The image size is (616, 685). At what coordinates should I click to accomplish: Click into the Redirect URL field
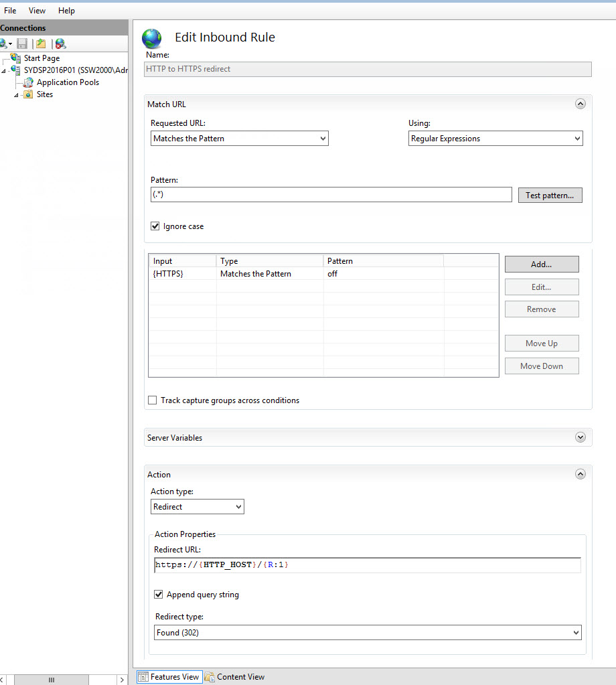pos(367,565)
